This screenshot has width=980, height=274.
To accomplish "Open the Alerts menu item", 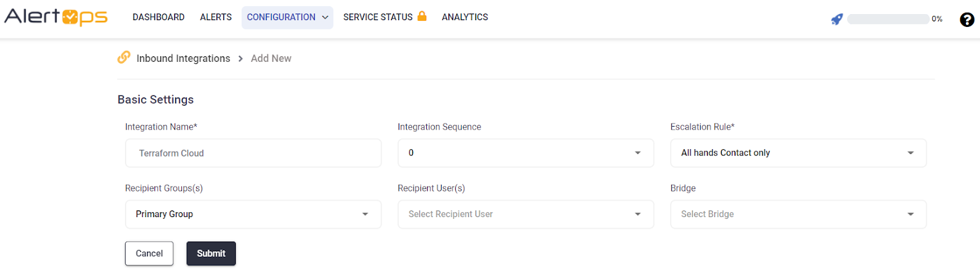I will click(216, 17).
